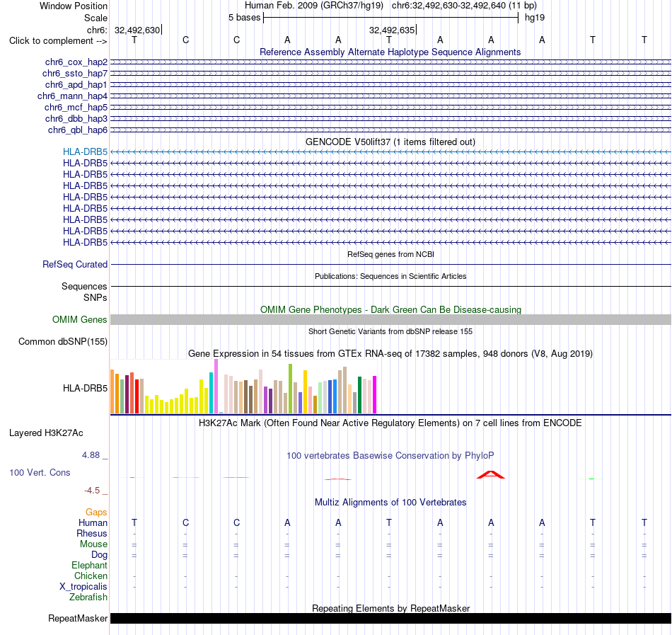Click the Elephant species label
The height and width of the screenshot is (635, 672).
tap(89, 565)
